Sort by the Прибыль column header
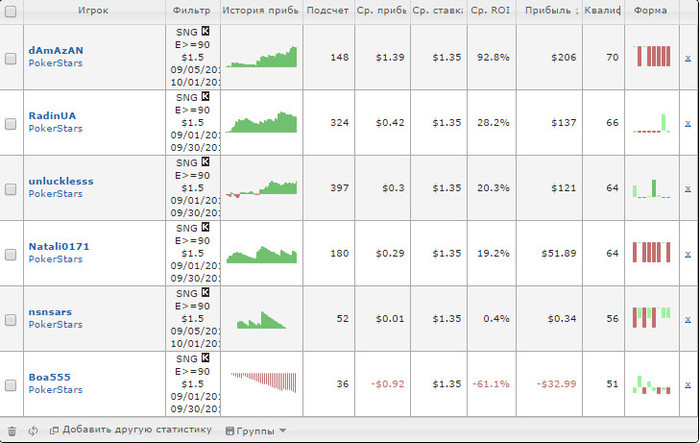Image resolution: width=700 pixels, height=443 pixels. click(x=552, y=10)
